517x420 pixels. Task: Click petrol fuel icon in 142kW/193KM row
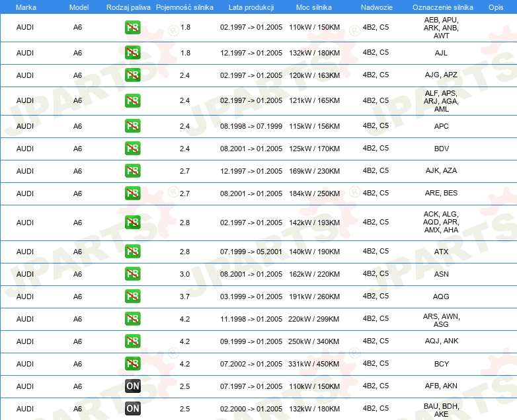[x=132, y=223]
